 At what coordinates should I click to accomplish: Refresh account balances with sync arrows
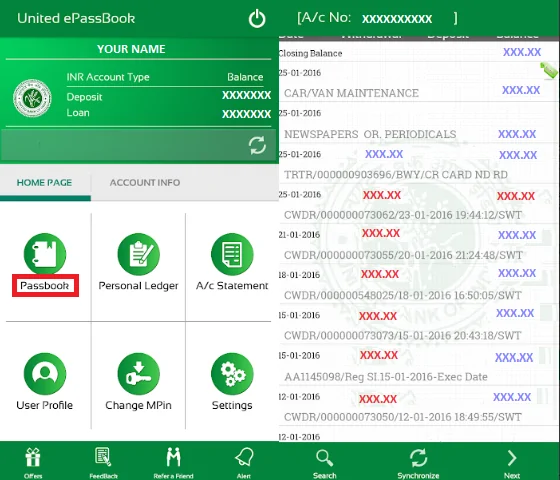point(257,145)
